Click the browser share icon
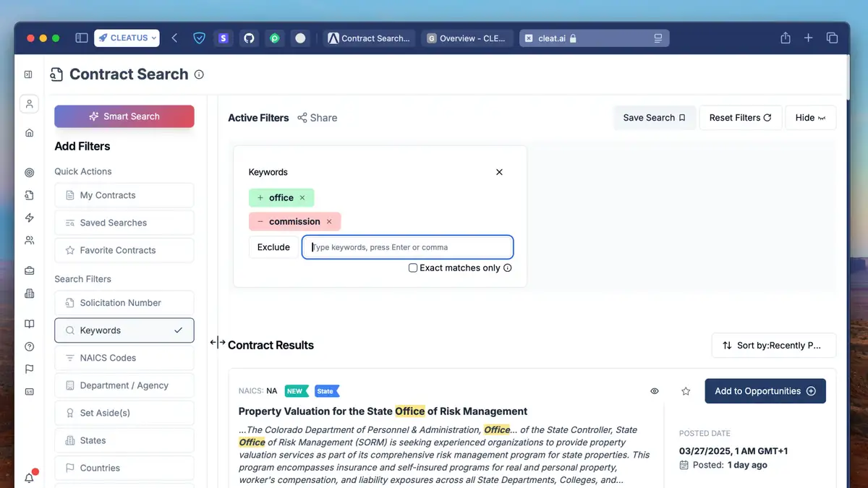 (785, 38)
